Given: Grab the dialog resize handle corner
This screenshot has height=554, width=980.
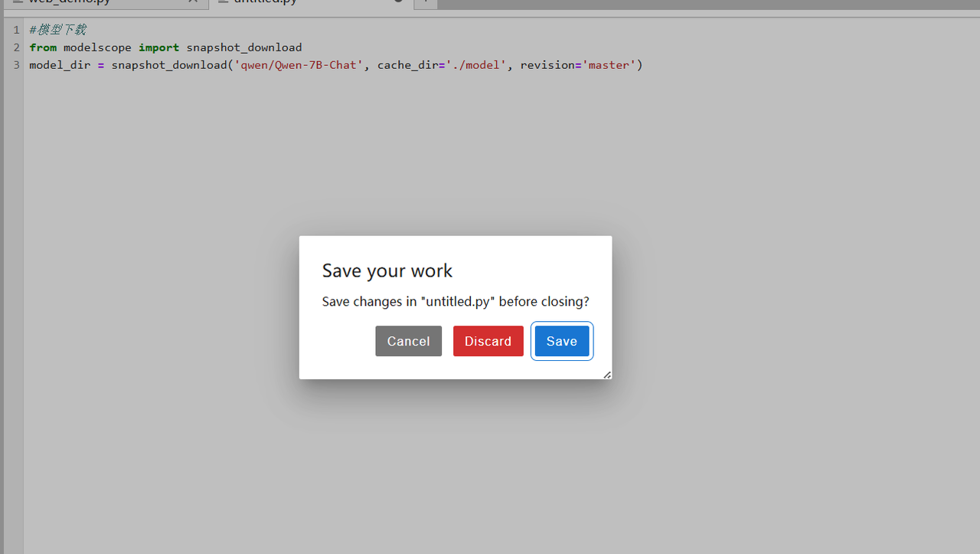Looking at the screenshot, I should [606, 374].
